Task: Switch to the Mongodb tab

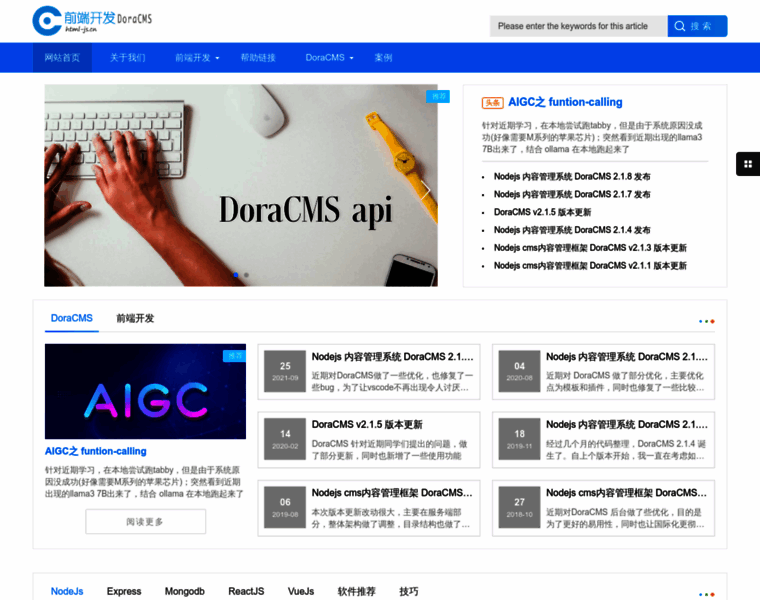Action: click(x=185, y=591)
